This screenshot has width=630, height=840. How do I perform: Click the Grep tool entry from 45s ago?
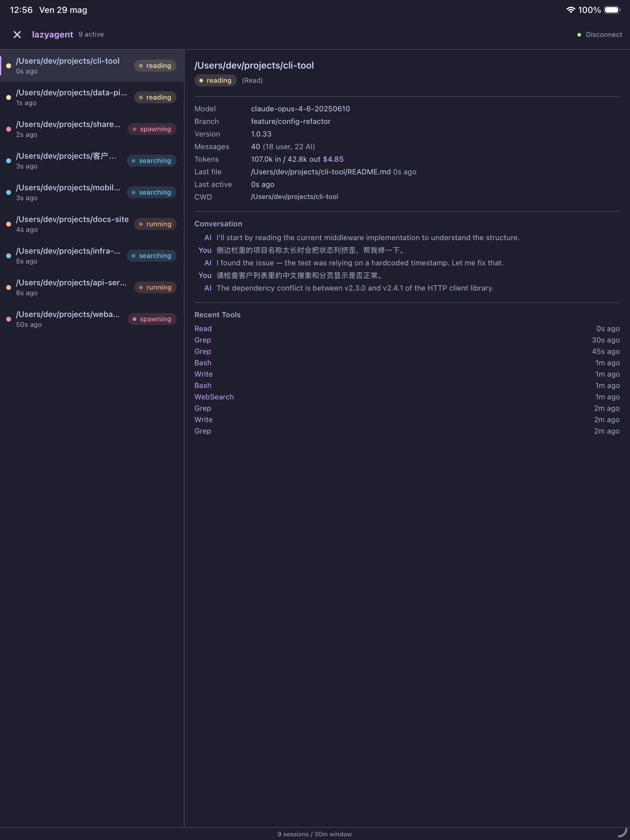click(202, 351)
